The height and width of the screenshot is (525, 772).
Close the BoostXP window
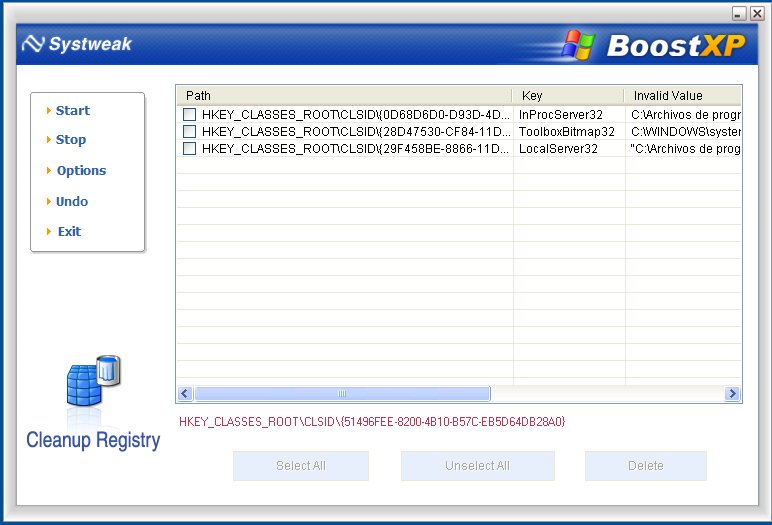pos(757,13)
